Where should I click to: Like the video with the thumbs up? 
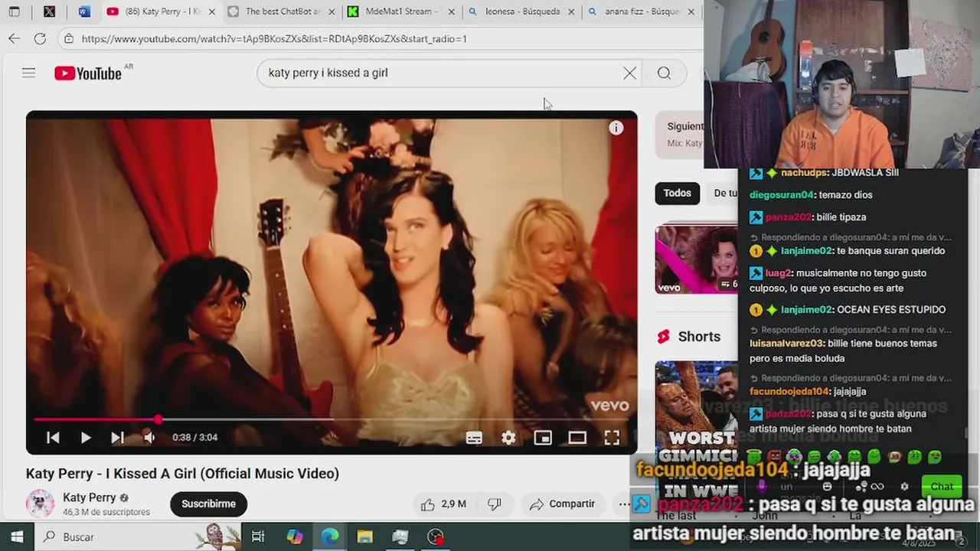coord(443,504)
